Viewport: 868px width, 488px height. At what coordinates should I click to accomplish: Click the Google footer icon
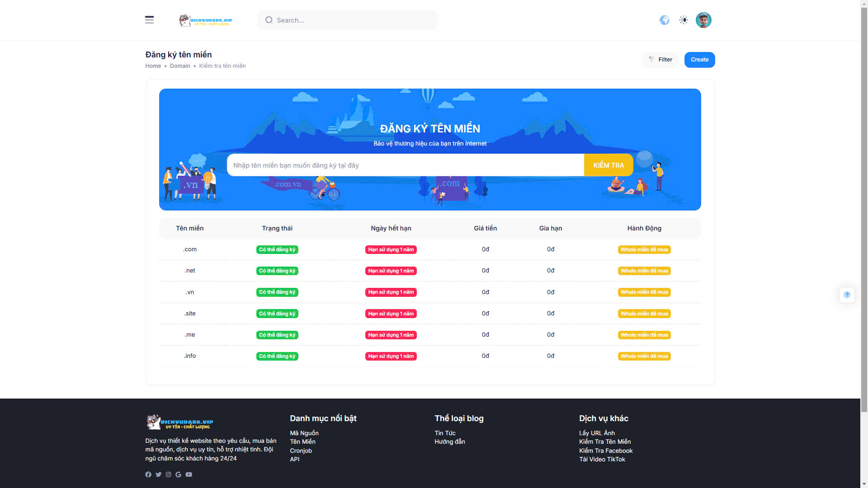pos(178,474)
